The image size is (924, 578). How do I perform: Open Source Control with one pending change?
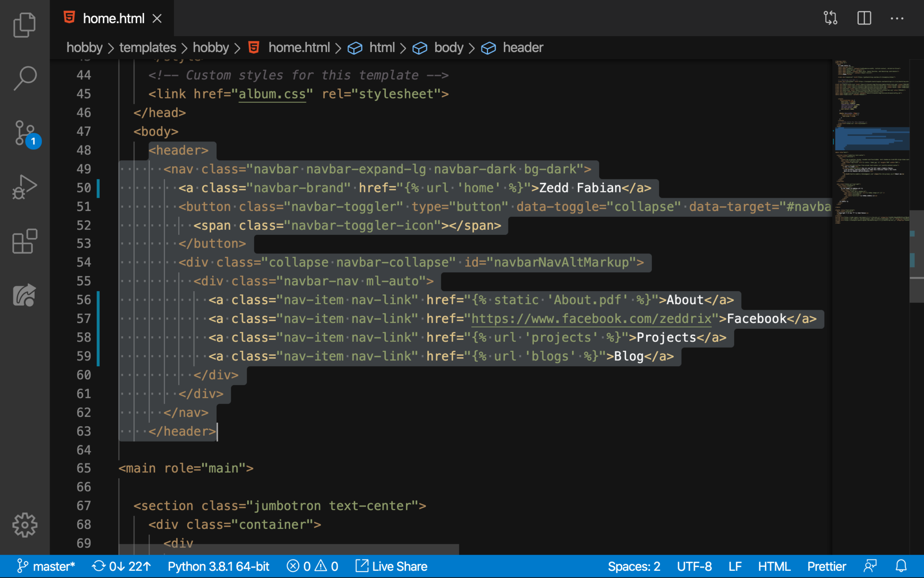click(26, 134)
